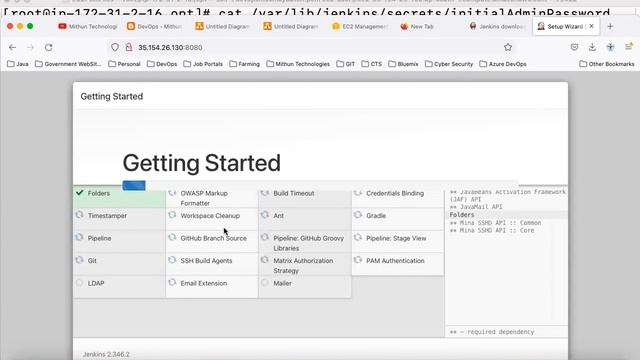
Task: Open the Mithun Technologies bookmarks folder
Action: pos(298,64)
